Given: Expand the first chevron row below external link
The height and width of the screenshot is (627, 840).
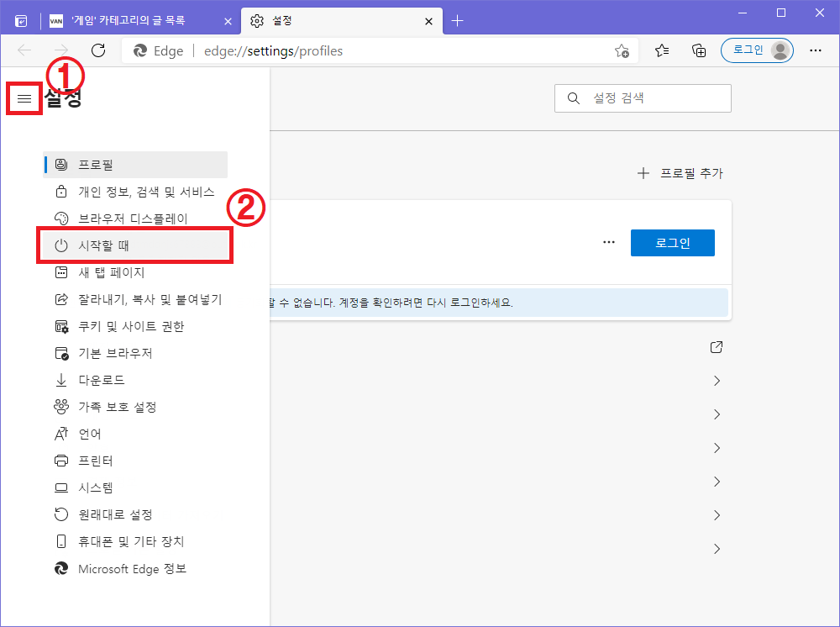Looking at the screenshot, I should coord(717,381).
